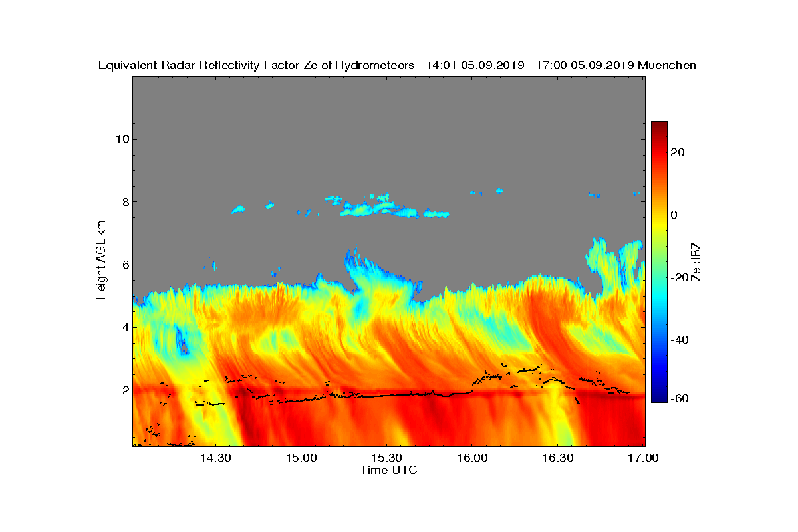Click the '-20' colorbar tick label
The width and height of the screenshot is (798, 532).
680,277
